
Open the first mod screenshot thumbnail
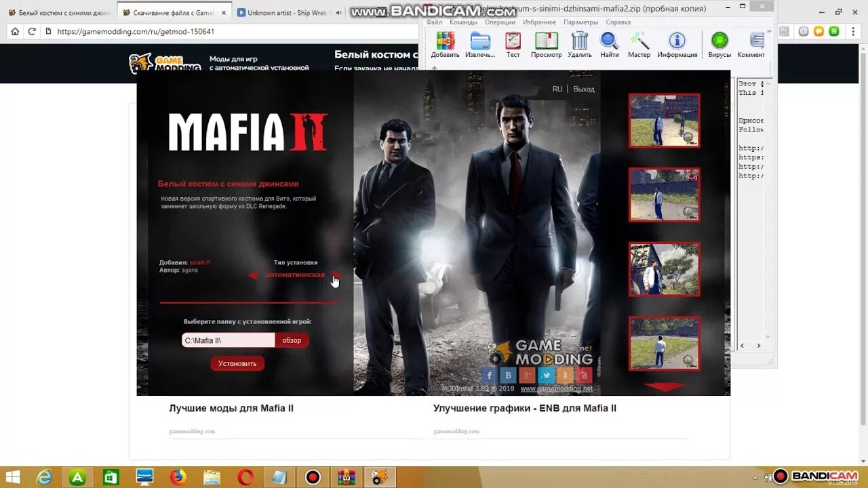664,121
